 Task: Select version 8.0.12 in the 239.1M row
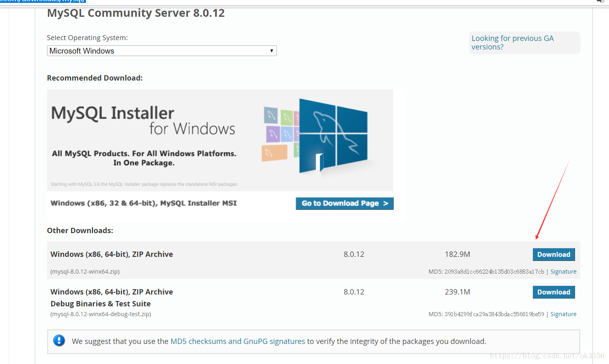(354, 292)
